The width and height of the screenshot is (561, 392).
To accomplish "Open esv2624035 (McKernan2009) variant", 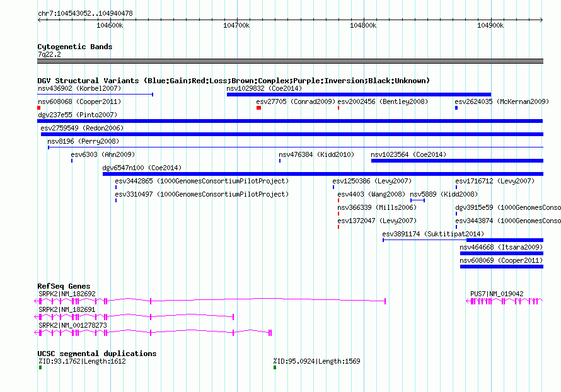I will [x=502, y=101].
